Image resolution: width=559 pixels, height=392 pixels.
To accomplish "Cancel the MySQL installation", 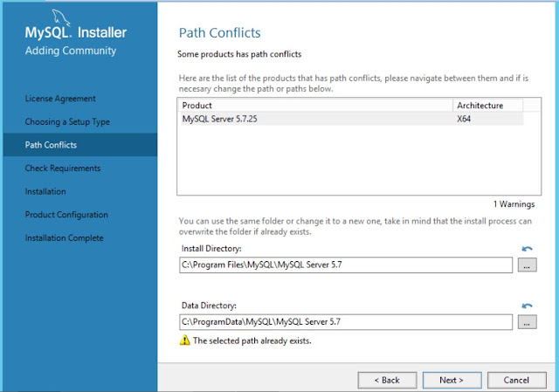I will tap(516, 381).
